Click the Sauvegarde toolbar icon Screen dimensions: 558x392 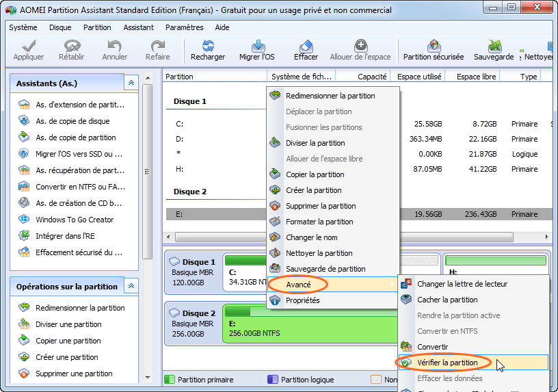pyautogui.click(x=494, y=46)
